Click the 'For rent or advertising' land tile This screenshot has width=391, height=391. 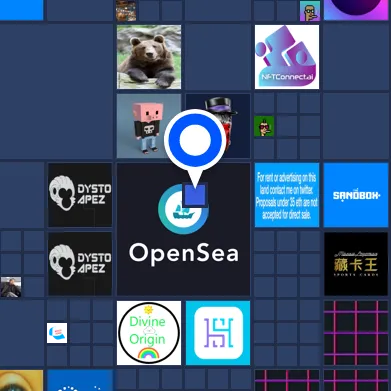click(287, 195)
